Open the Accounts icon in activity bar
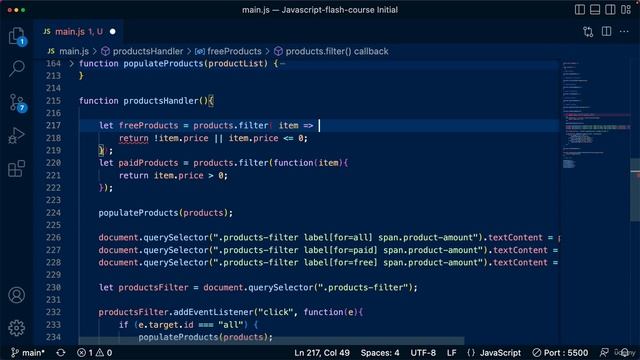 [17, 295]
